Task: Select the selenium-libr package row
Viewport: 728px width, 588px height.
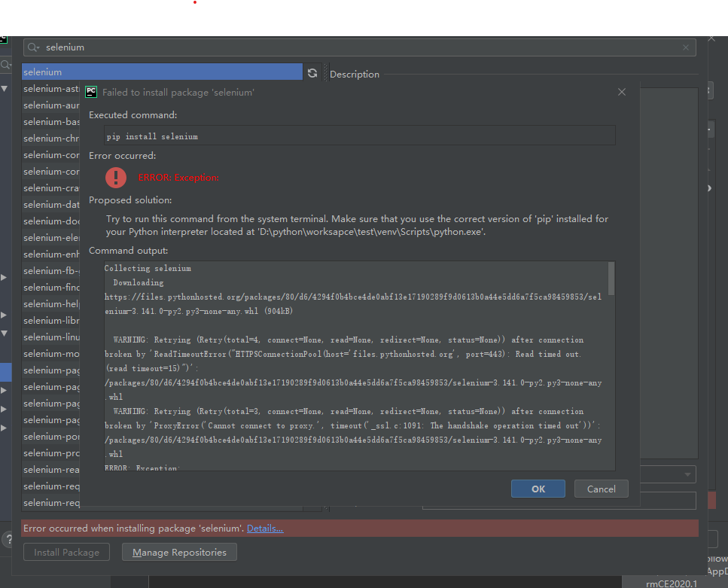Action: [x=51, y=321]
